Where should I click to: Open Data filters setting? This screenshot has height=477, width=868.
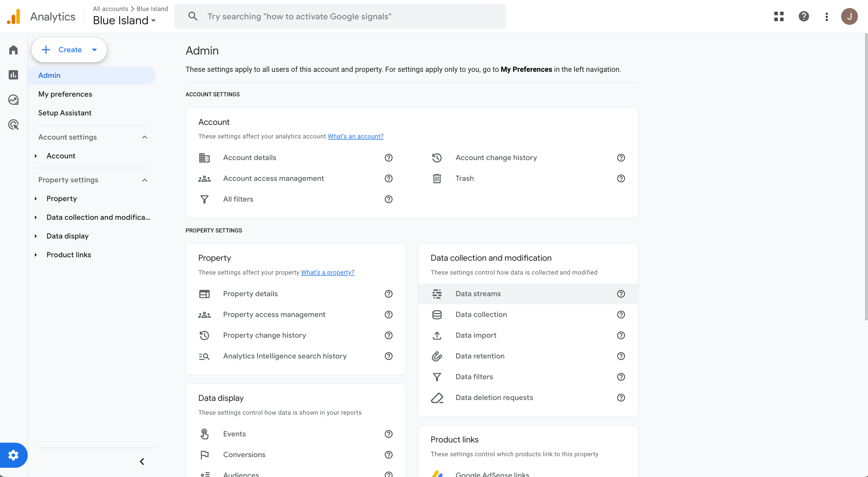(474, 377)
